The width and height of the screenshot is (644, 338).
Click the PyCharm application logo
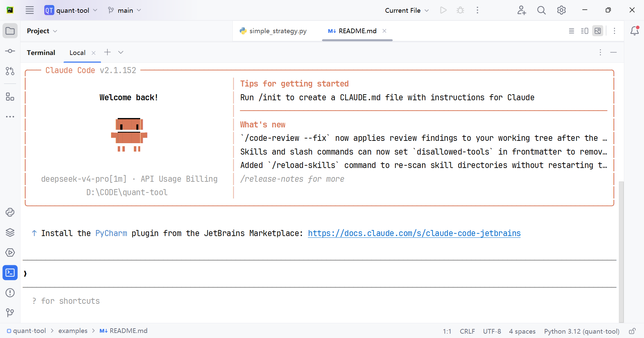pos(10,10)
